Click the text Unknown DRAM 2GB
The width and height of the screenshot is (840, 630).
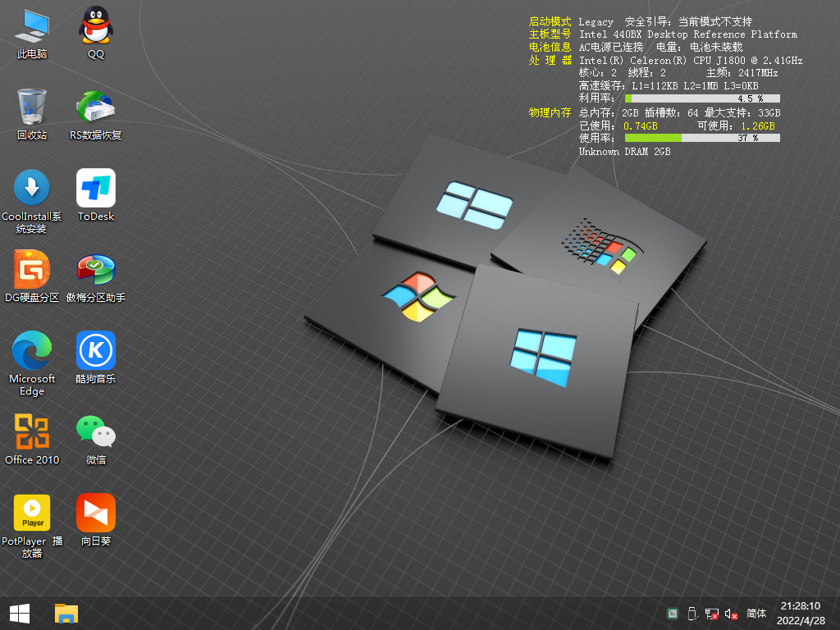point(624,152)
